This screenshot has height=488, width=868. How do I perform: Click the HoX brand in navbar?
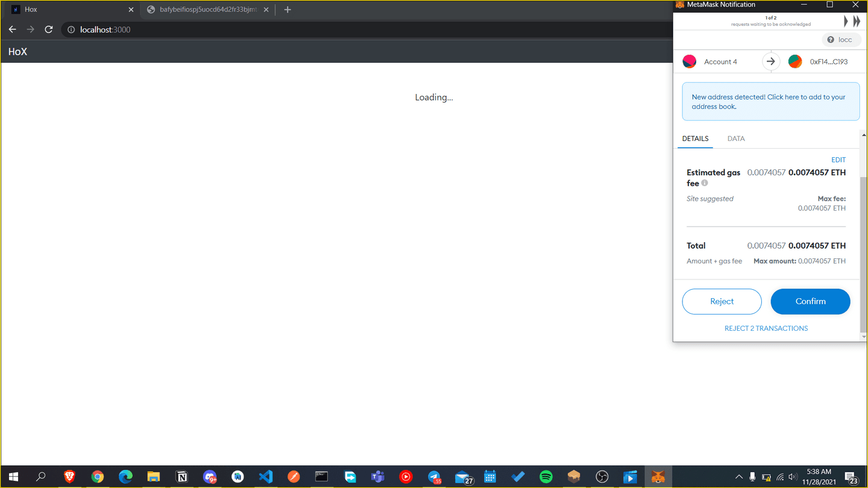pos(17,52)
